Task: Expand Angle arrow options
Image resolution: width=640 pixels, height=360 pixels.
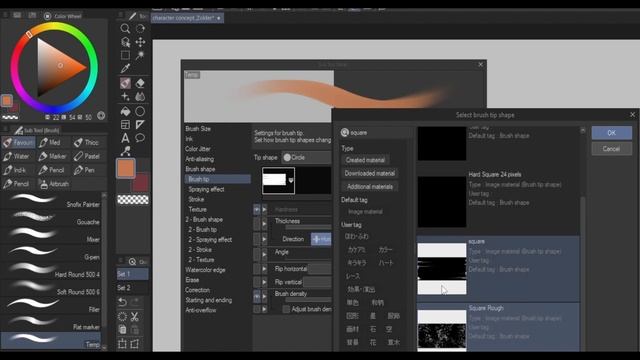Action: pyautogui.click(x=264, y=254)
